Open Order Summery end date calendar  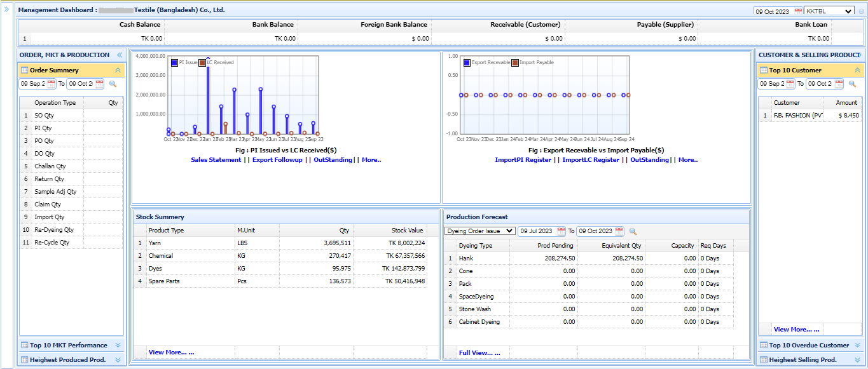pos(99,84)
